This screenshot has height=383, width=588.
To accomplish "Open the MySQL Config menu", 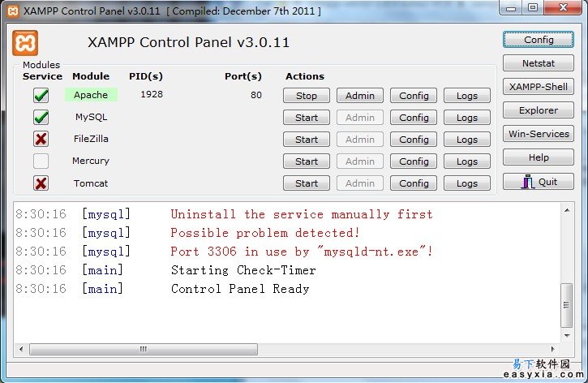I will 414,118.
